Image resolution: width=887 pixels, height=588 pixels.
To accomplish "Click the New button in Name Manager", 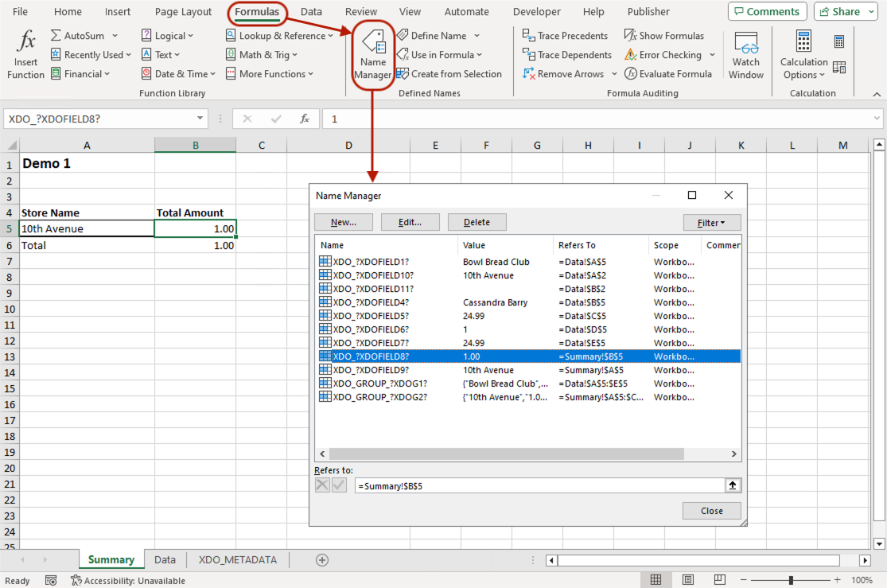I will (343, 222).
